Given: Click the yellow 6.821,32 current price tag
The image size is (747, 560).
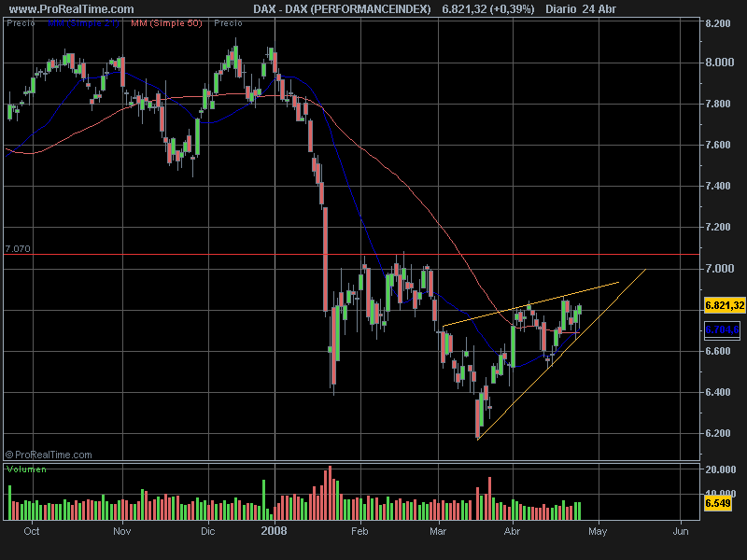Looking at the screenshot, I should [725, 305].
